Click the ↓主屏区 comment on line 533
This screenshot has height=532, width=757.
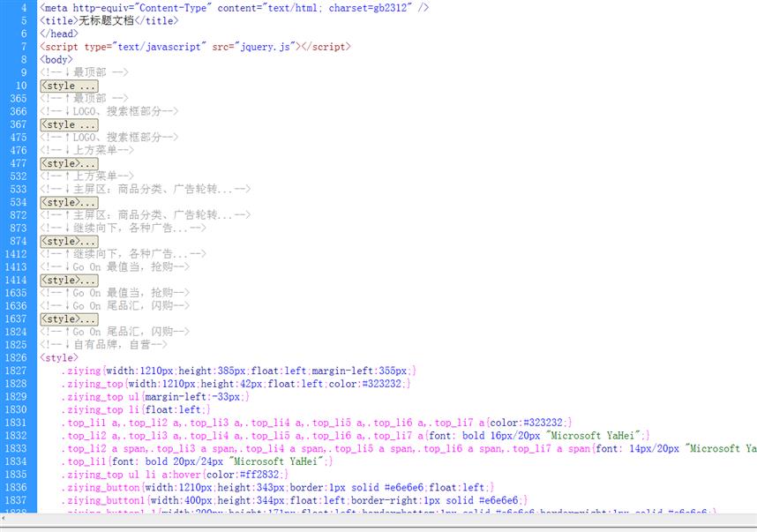146,189
